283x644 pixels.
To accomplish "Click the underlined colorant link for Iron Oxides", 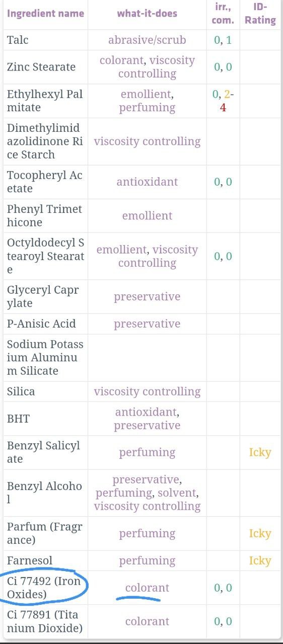I will 147,588.
